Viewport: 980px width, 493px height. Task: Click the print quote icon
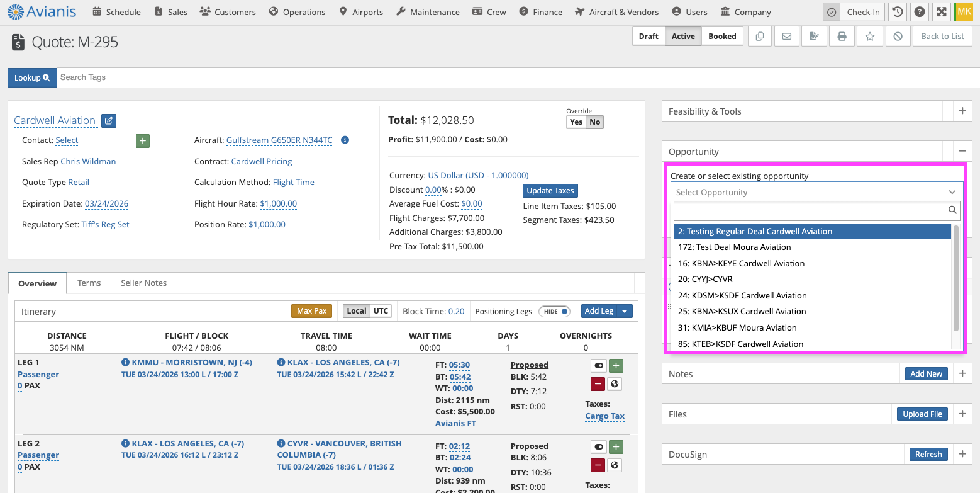(x=842, y=37)
